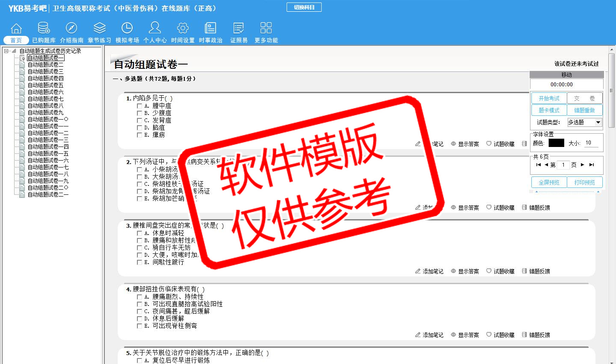Open 章节练习 layers icon

coord(99,28)
